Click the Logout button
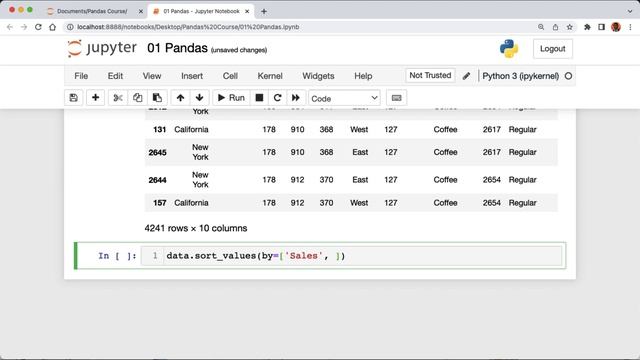Screen dimensions: 640x360 click(553, 49)
